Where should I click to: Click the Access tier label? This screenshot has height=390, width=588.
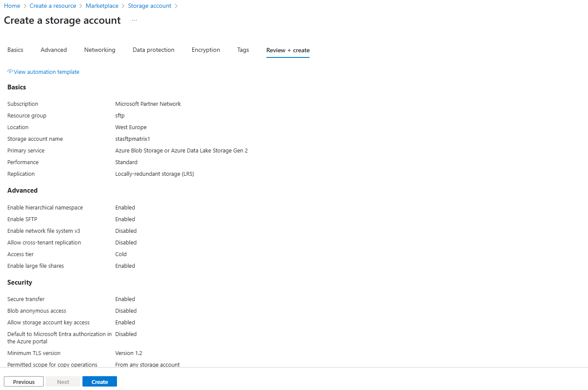point(20,254)
